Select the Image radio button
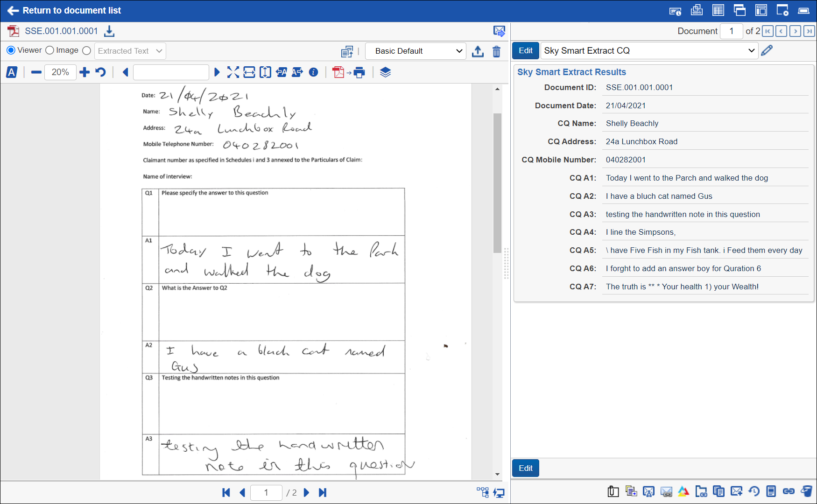The image size is (817, 504). click(x=50, y=50)
